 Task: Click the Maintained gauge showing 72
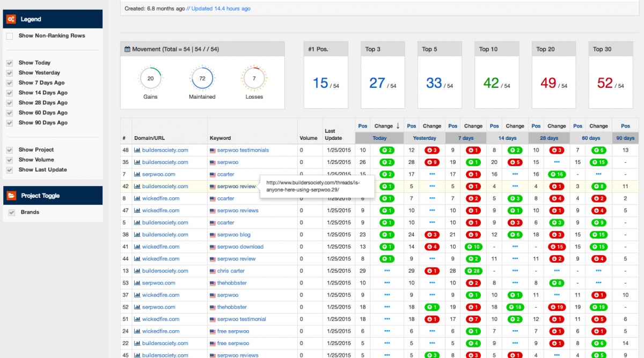[202, 78]
